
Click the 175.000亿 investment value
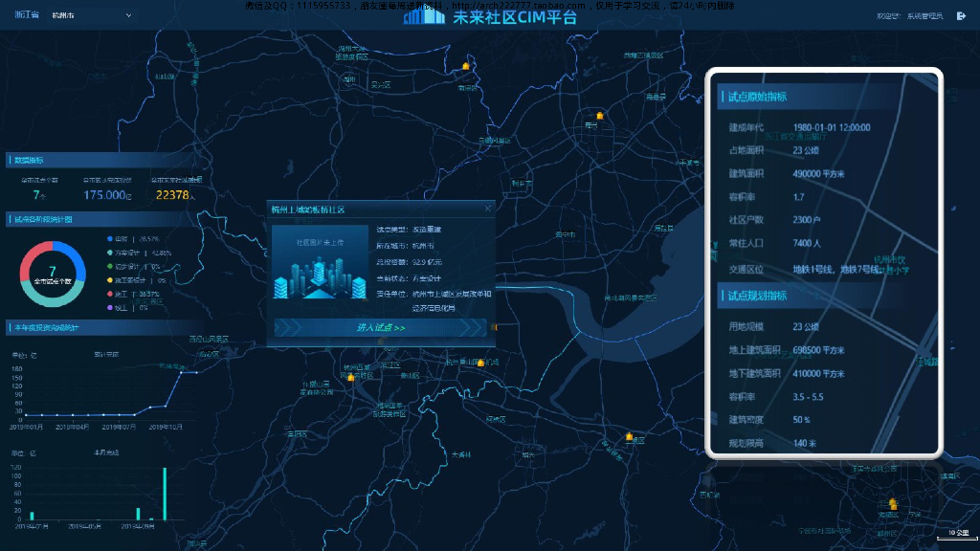[107, 195]
